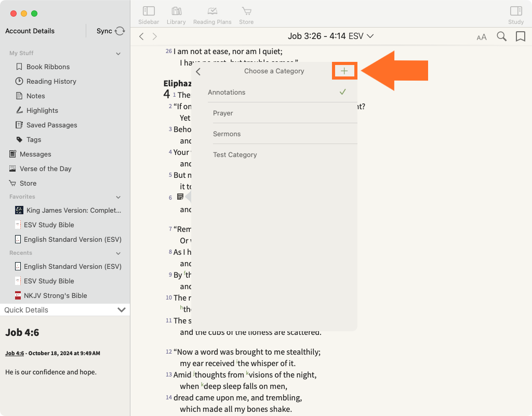Screen dimensions: 532x416
Task: Toggle the Study pane
Action: (515, 15)
